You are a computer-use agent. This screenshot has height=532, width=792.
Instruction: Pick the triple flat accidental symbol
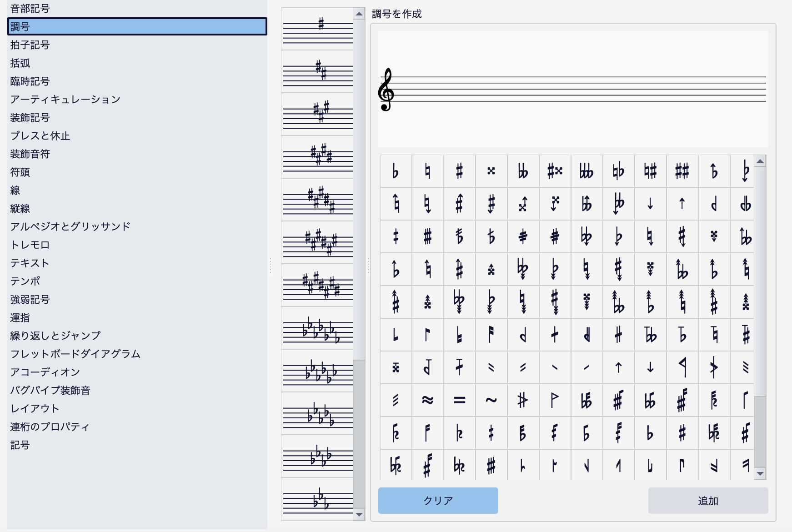[586, 171]
